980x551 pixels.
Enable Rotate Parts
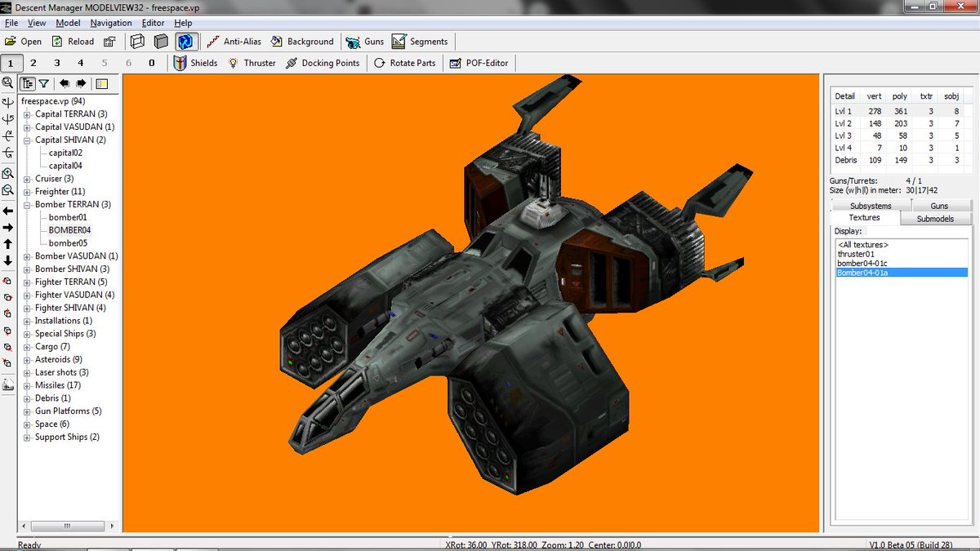pyautogui.click(x=404, y=63)
